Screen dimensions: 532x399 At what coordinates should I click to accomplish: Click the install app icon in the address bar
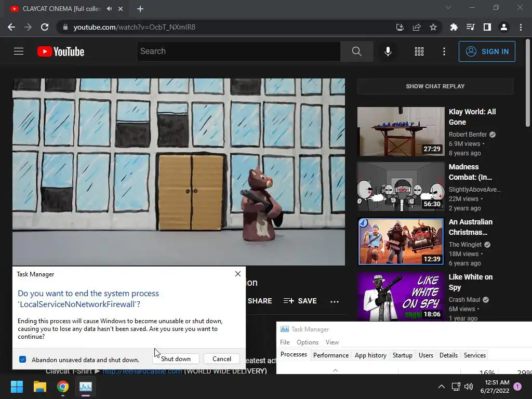[x=400, y=27]
